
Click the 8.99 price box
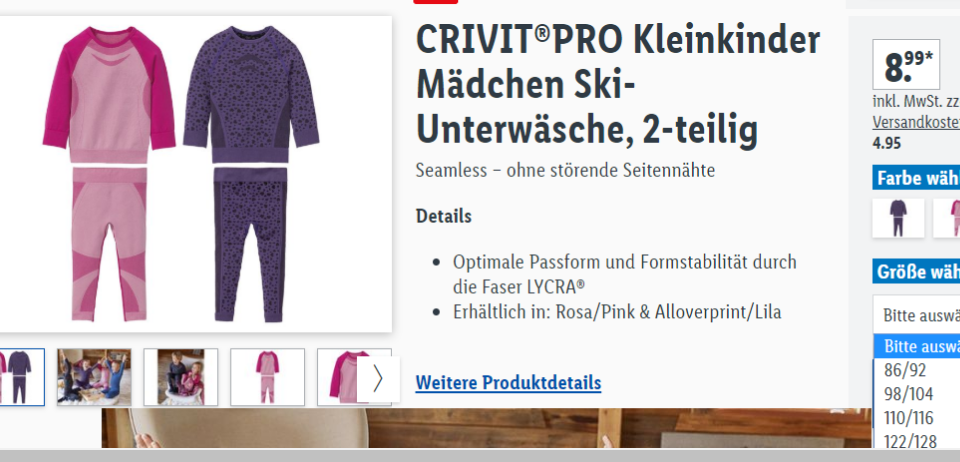point(906,64)
